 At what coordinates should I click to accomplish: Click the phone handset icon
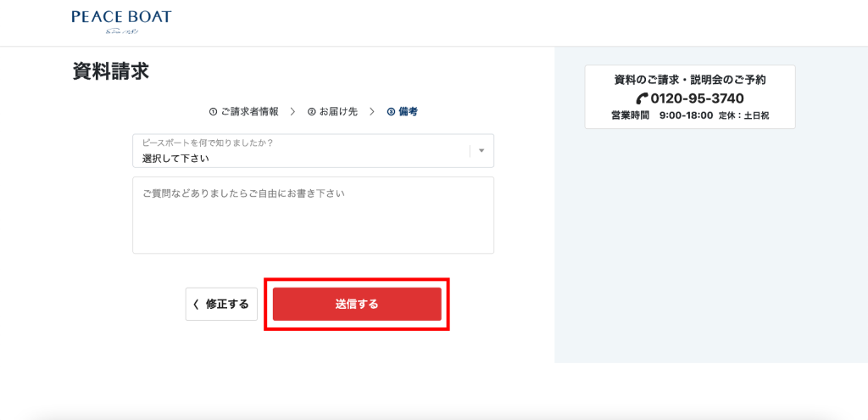coord(642,98)
